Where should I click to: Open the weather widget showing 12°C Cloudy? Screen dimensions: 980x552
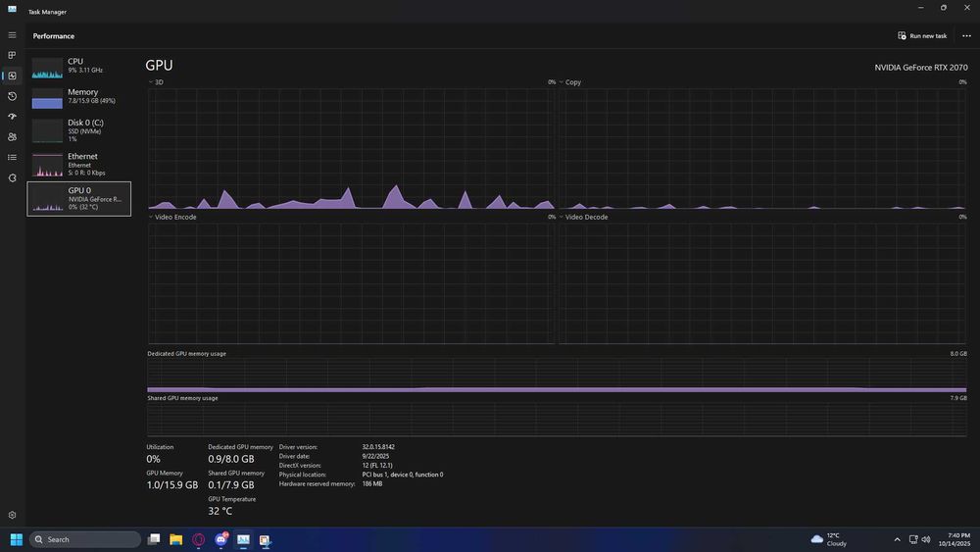coord(829,539)
